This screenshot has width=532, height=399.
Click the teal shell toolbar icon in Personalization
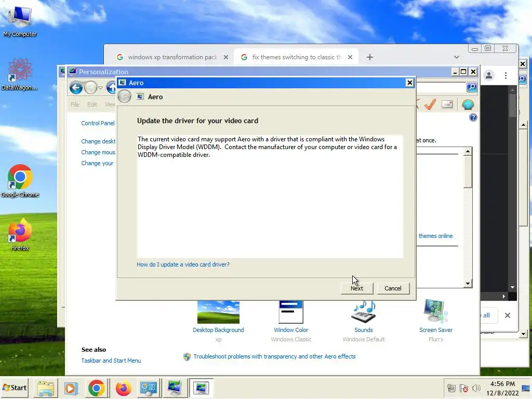(468, 104)
